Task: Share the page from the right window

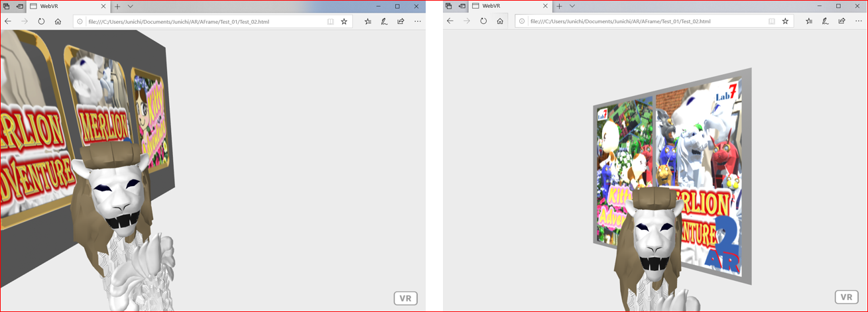Action: [x=841, y=21]
